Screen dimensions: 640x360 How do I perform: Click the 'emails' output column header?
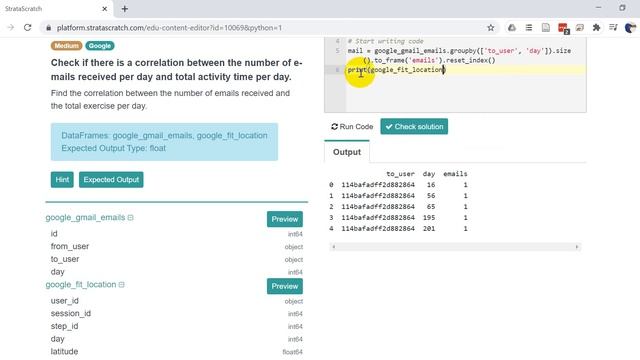[x=455, y=174]
